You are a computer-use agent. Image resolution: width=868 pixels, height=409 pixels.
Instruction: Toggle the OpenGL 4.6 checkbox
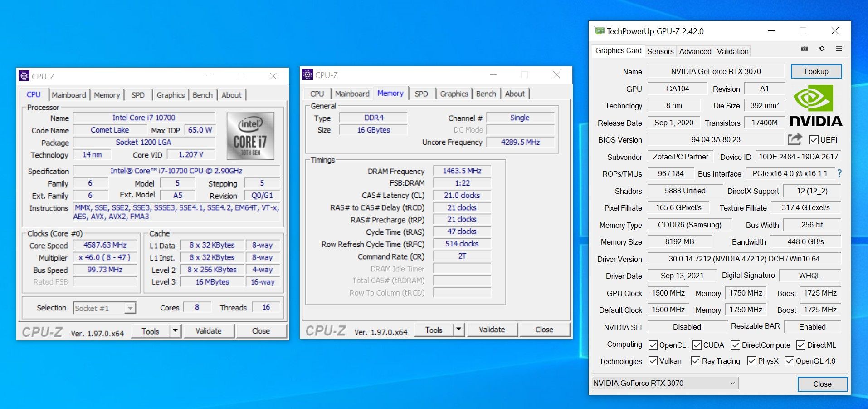[790, 361]
